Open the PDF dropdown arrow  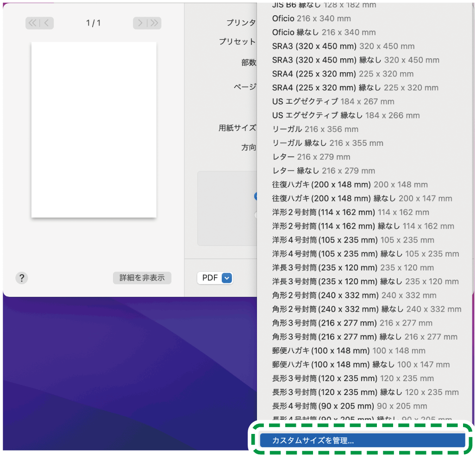[x=226, y=278]
